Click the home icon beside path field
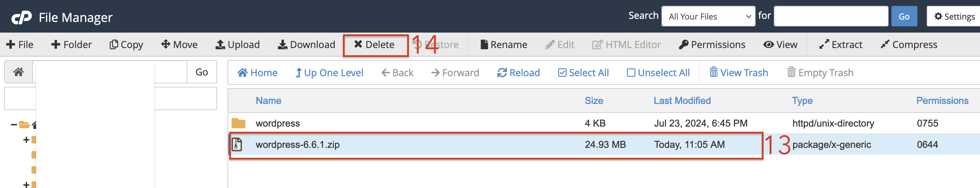980x188 pixels. point(19,72)
